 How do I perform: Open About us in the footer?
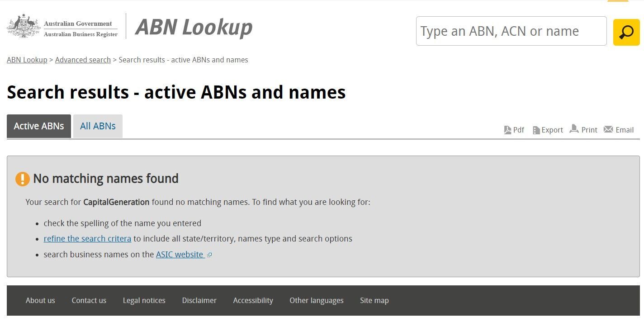(x=40, y=300)
